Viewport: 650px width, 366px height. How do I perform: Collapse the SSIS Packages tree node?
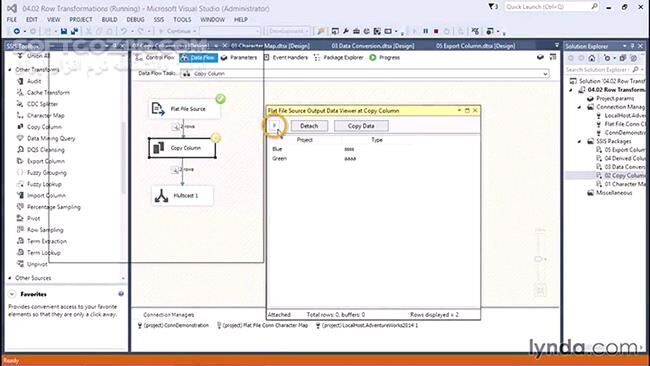pyautogui.click(x=580, y=141)
